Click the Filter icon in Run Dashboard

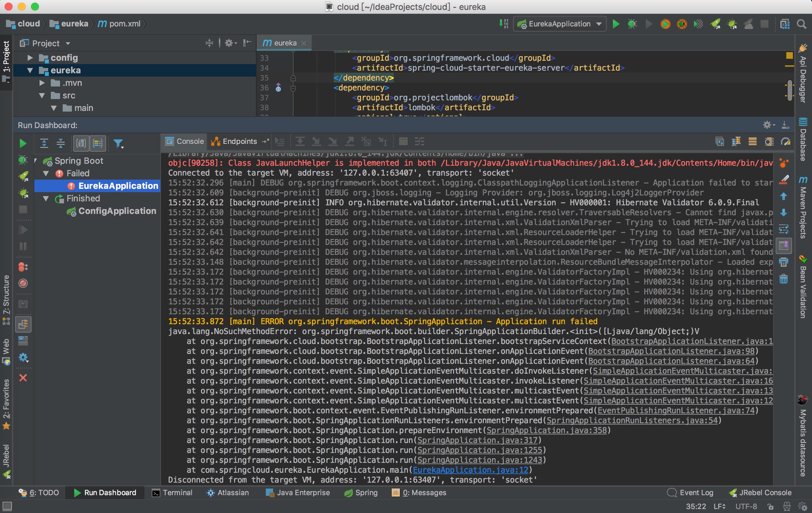[118, 144]
